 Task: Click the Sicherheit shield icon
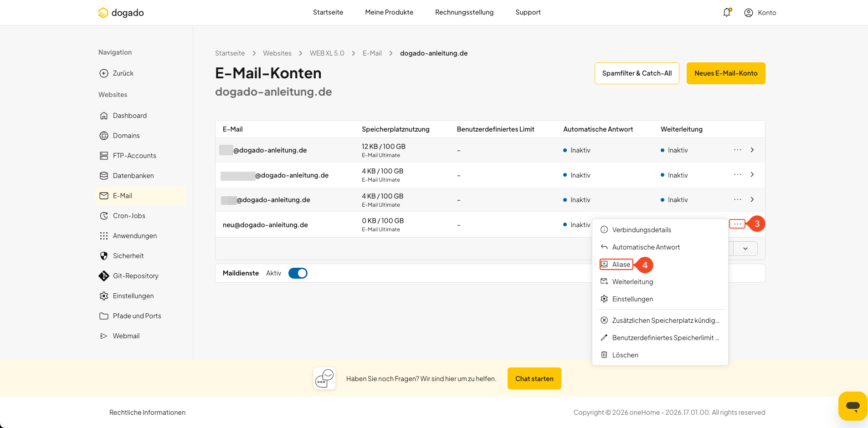click(104, 256)
